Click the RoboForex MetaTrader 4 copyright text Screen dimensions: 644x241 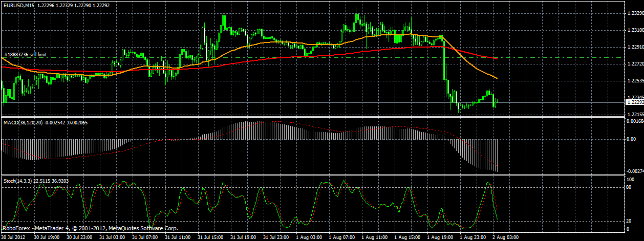point(90,228)
